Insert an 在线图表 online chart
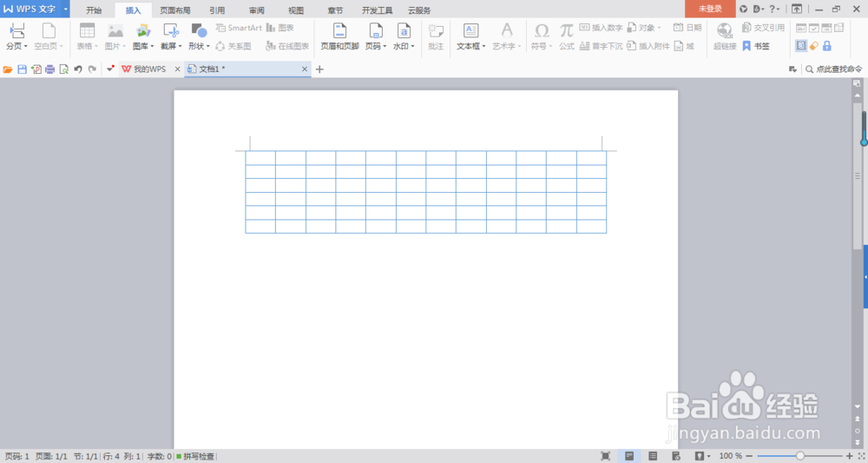Viewport: 868px width, 463px height. tap(287, 47)
